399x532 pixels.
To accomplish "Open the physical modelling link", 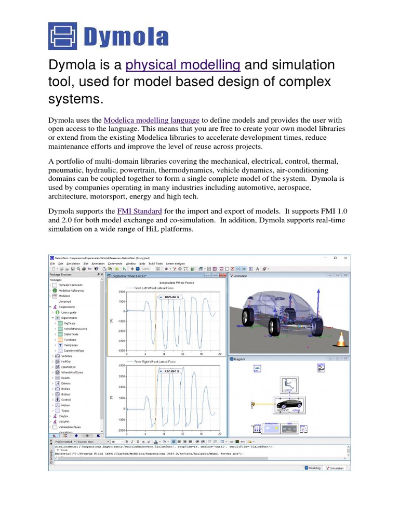I will click(183, 65).
